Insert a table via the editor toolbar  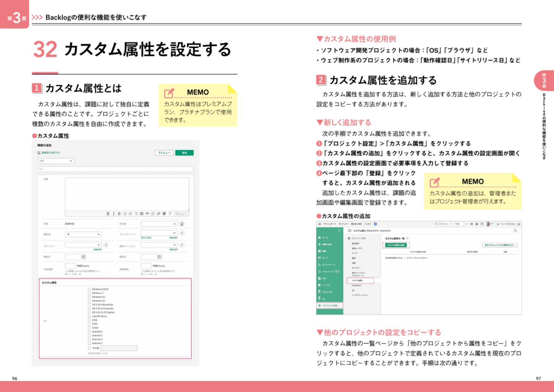(142, 213)
